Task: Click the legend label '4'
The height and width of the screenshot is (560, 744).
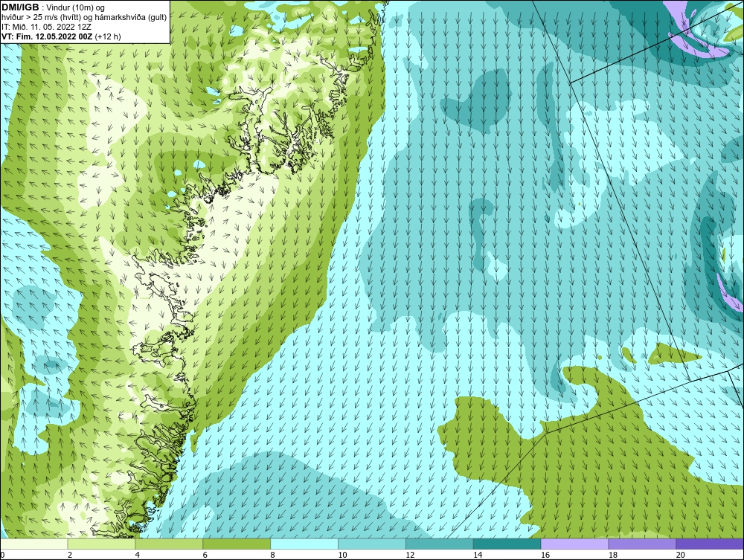Action: point(138,555)
